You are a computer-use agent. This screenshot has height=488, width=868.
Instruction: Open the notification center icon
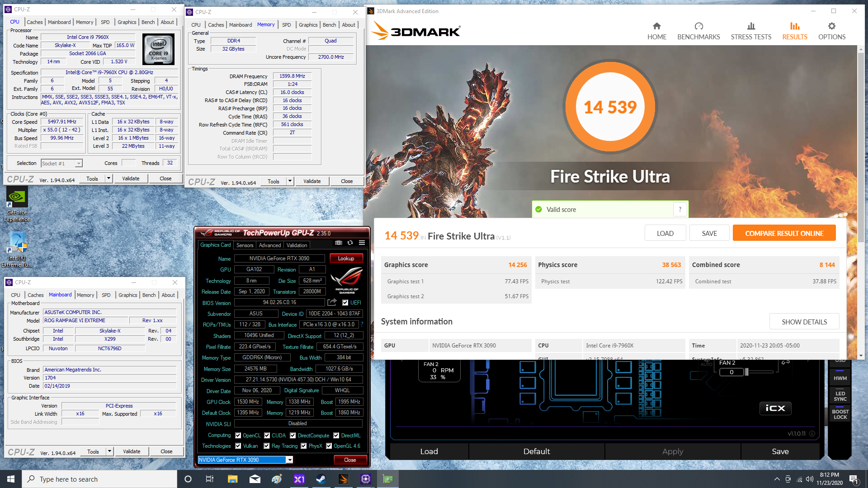click(x=853, y=479)
